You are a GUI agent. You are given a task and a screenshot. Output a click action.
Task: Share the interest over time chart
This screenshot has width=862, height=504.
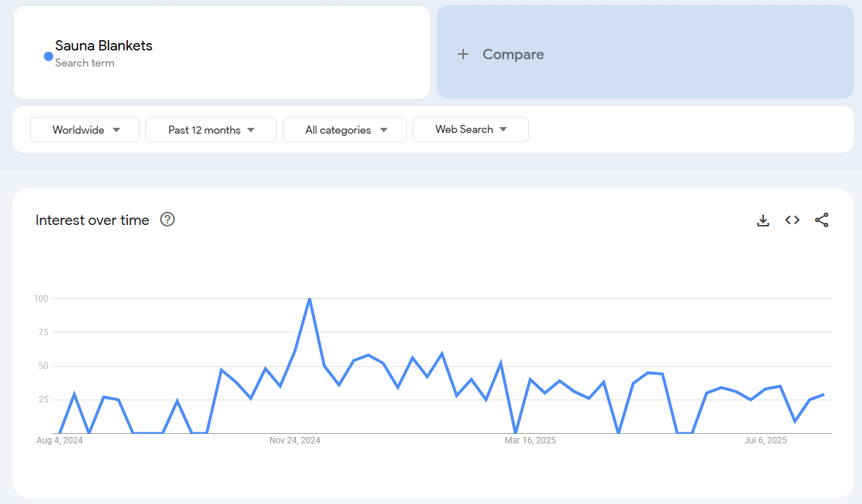click(x=822, y=220)
